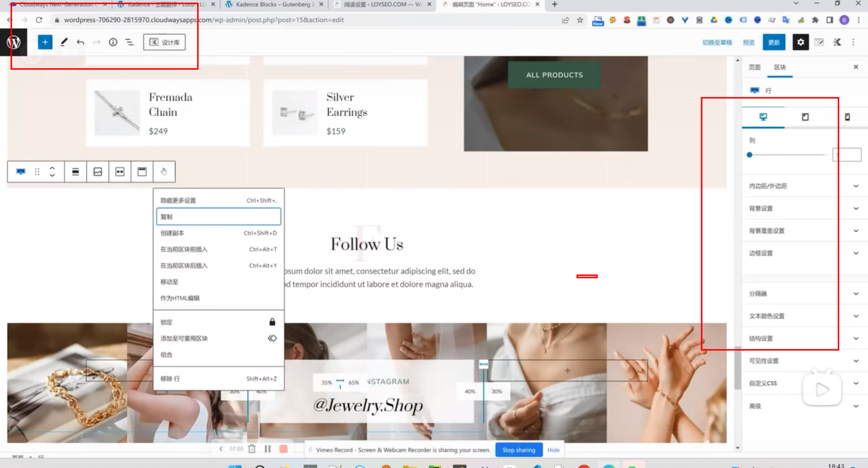Switch to desktop device preview
The width and height of the screenshot is (868, 468).
pos(763,117)
